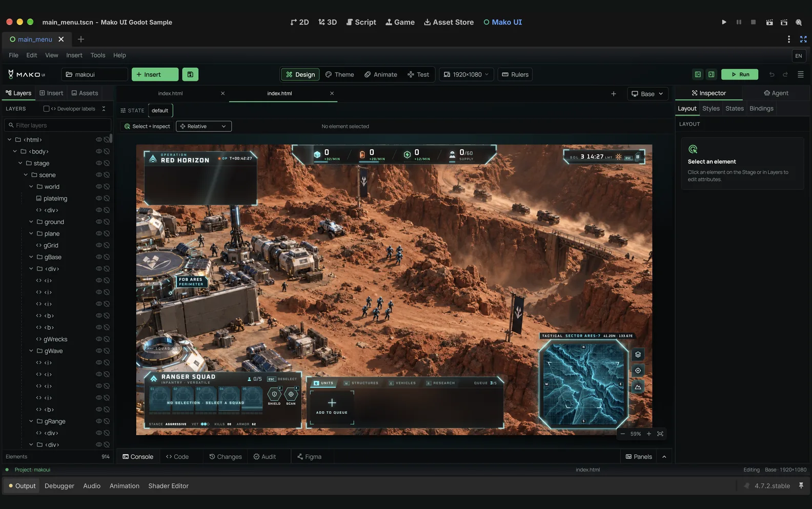Toggle the distraction-free expand icon
This screenshot has height=509, width=812.
coord(803,39)
